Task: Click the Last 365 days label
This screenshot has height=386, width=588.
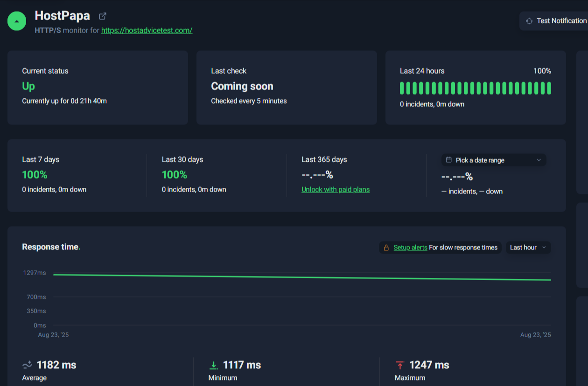Action: (x=324, y=159)
